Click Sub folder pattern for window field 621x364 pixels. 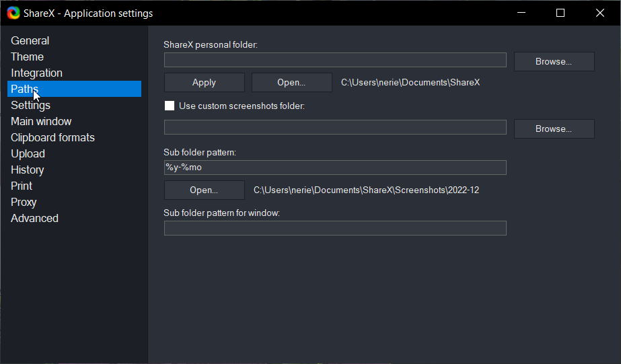pyautogui.click(x=335, y=228)
